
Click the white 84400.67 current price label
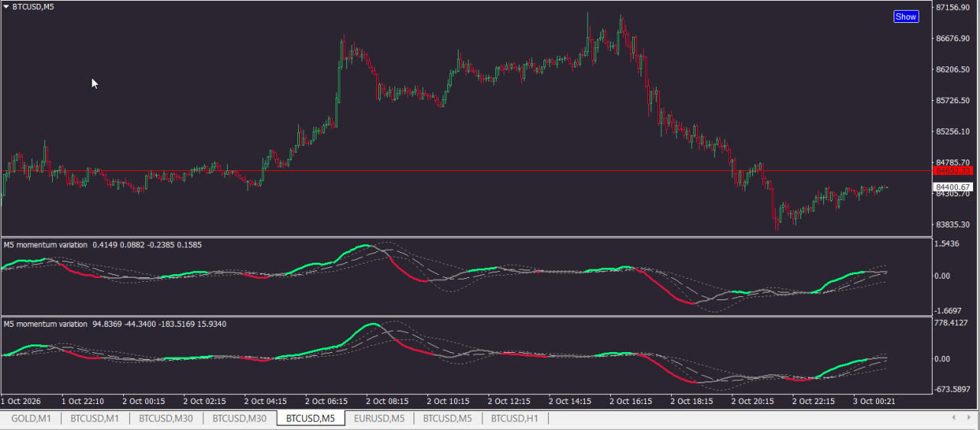coord(954,187)
